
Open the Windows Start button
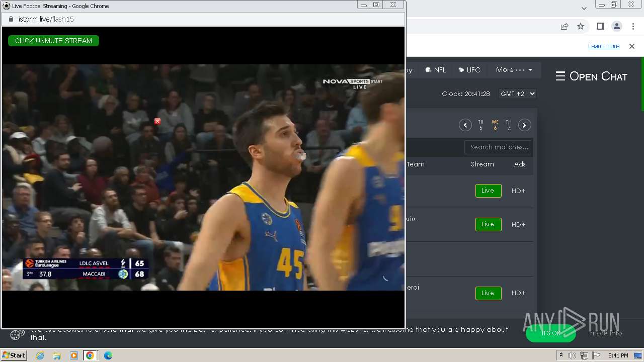click(x=14, y=355)
